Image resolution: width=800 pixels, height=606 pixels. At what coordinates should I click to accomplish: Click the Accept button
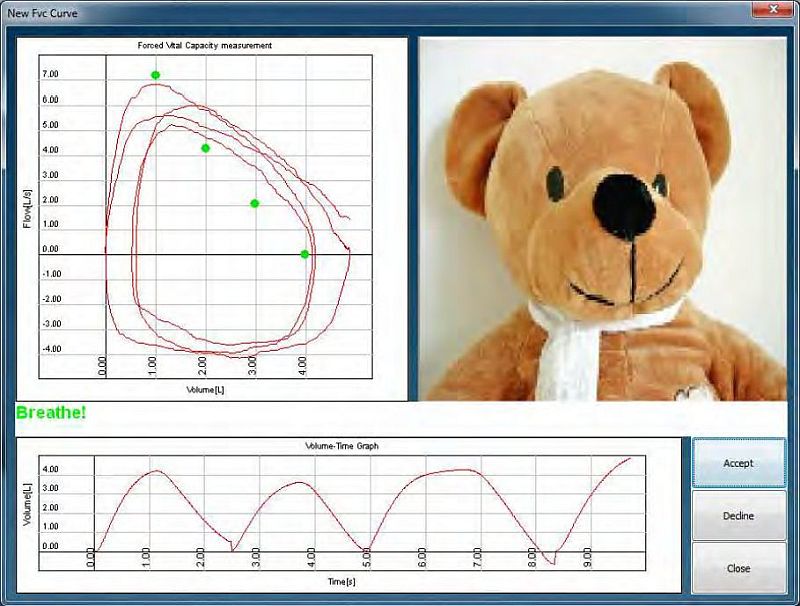(x=738, y=463)
